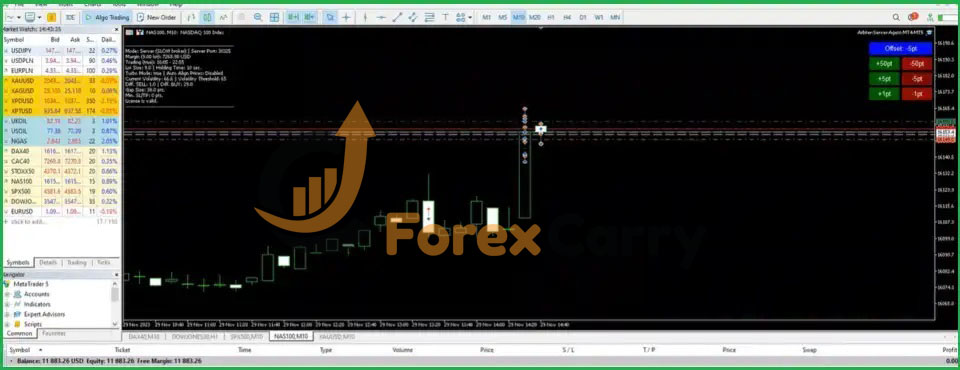Draw a vertical line with toolbar icon

365,17
